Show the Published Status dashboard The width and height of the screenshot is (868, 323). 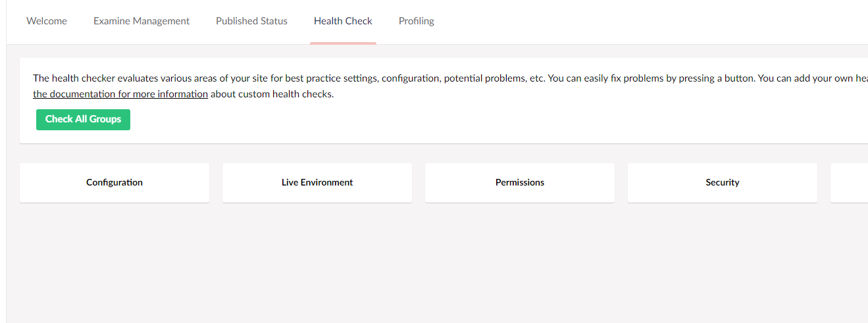coord(251,21)
